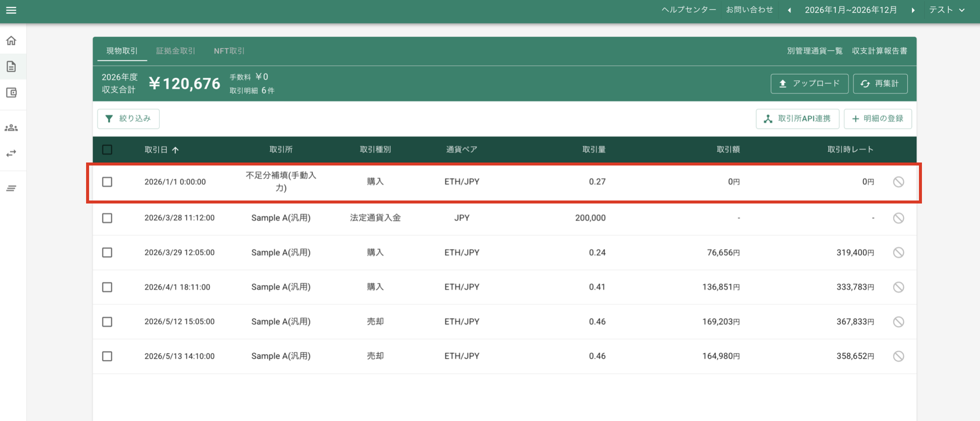This screenshot has height=421, width=980.
Task: Check the 2026/3/28 11:12:00 row checkbox
Action: (107, 218)
